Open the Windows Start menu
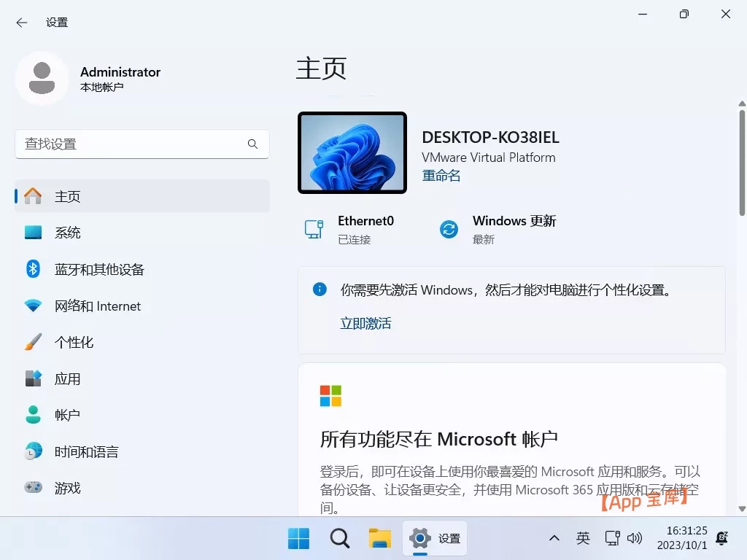The image size is (747, 560). point(298,538)
